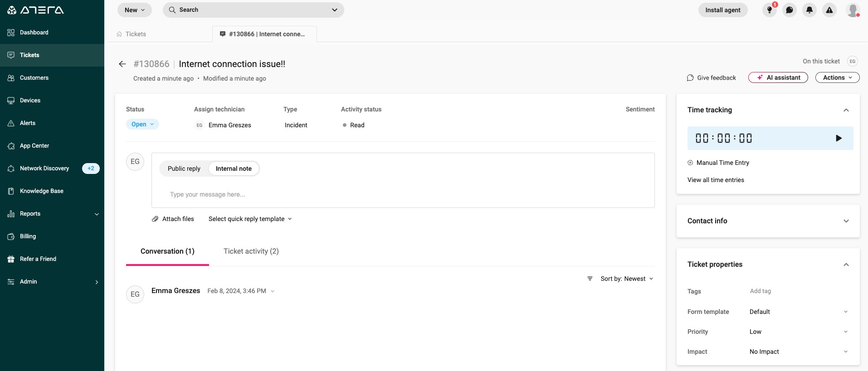Open Form template Default dropdown
Image resolution: width=868 pixels, height=371 pixels.
pos(799,312)
